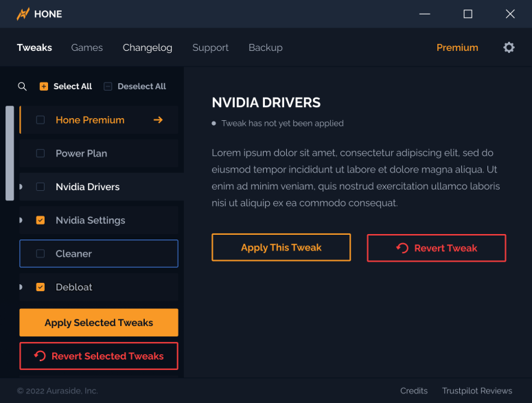Image resolution: width=532 pixels, height=403 pixels.
Task: Click the tweaks list scrollbar handle
Action: click(x=10, y=152)
